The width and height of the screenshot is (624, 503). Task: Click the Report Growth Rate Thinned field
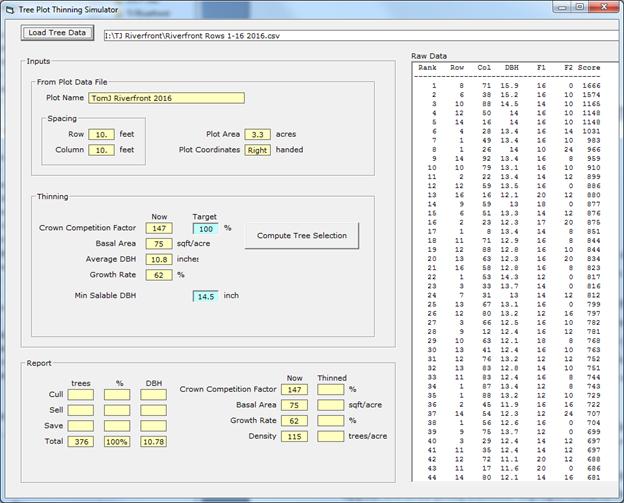(x=331, y=421)
